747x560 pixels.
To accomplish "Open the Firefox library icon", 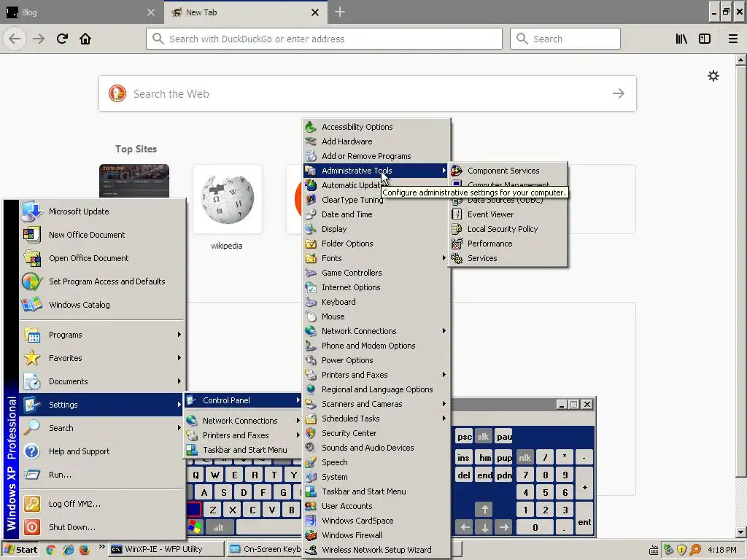I will pos(681,39).
